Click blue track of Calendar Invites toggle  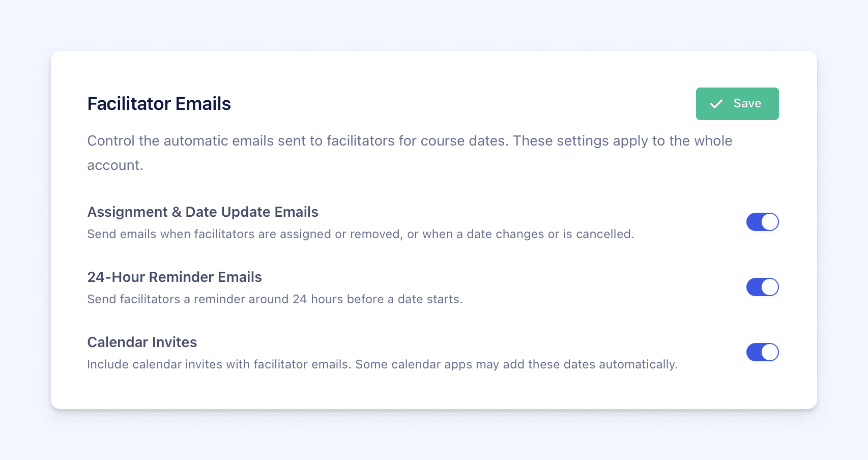754,352
